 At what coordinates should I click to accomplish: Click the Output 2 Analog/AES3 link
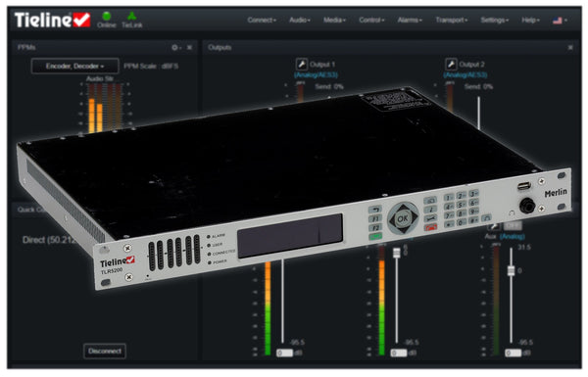coord(465,75)
